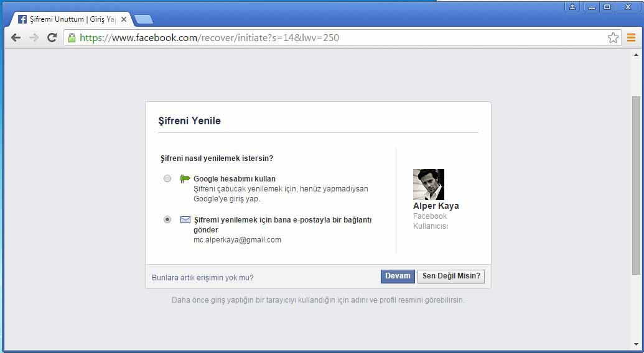Click the Alper Kaya profile picture
The height and width of the screenshot is (353, 644).
point(429,185)
